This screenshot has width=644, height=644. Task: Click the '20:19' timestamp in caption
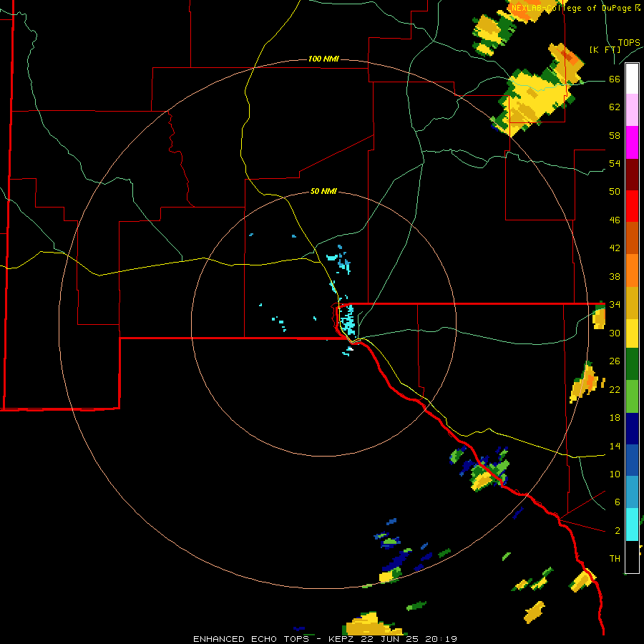coord(443,639)
